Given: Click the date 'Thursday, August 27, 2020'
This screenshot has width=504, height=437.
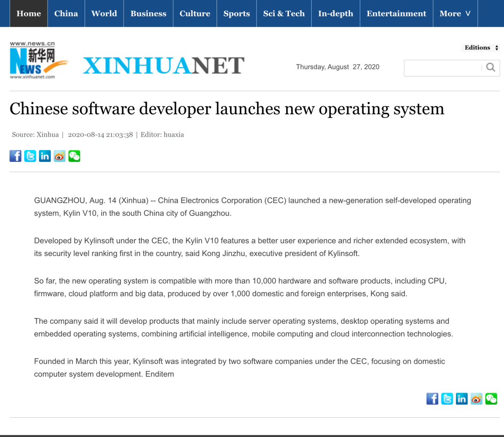Looking at the screenshot, I should (337, 67).
